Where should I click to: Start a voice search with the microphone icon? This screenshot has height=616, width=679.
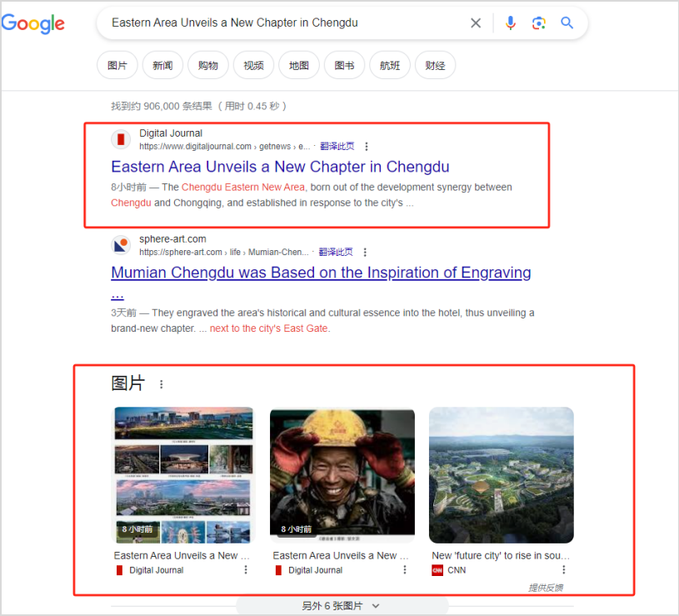coord(511,23)
